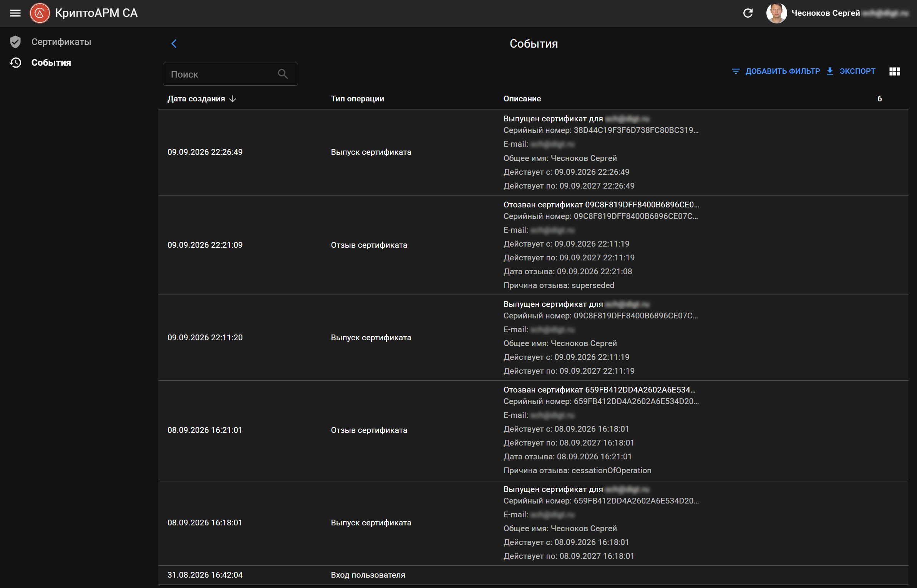Click serial number 38D44C19F3F6D738FC80BC319…
Image resolution: width=917 pixels, height=588 pixels.
636,130
